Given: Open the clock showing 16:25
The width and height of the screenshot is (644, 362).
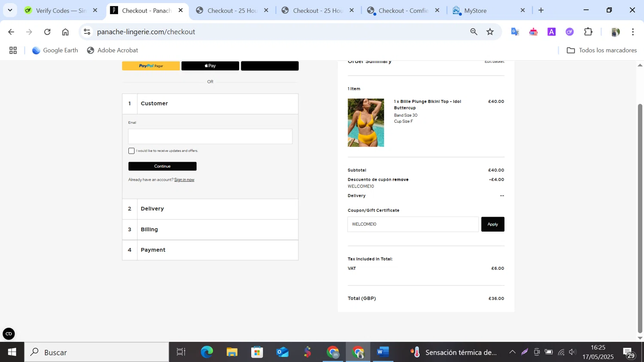Looking at the screenshot, I should click(x=598, y=352).
